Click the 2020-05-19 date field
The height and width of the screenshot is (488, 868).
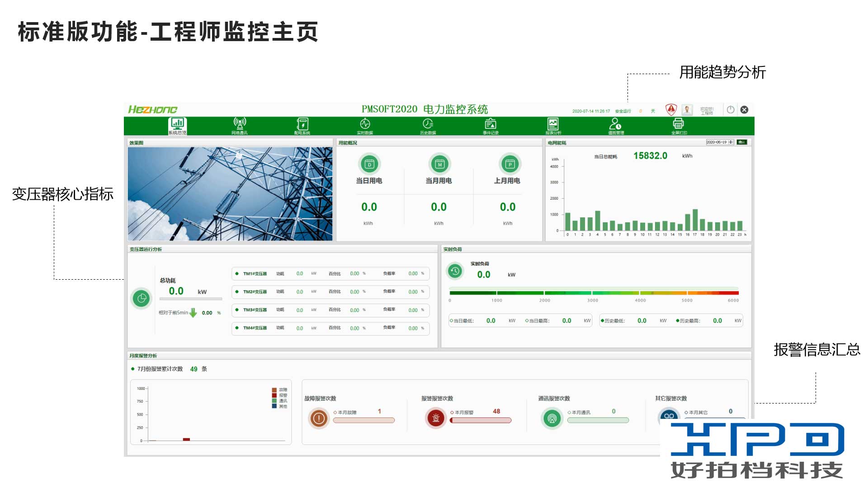point(717,142)
